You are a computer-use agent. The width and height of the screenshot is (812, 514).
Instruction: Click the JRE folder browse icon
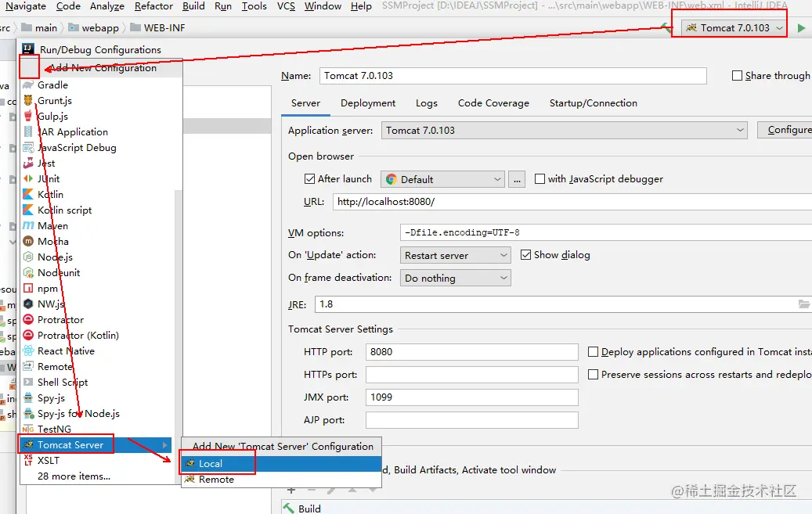click(803, 304)
